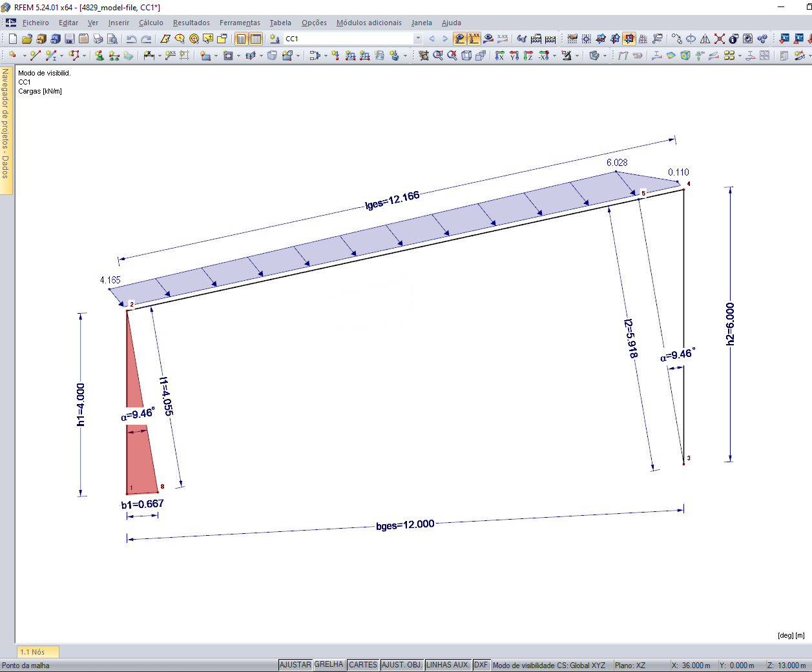View in Z direction
812x672 pixels.
[x=528, y=56]
